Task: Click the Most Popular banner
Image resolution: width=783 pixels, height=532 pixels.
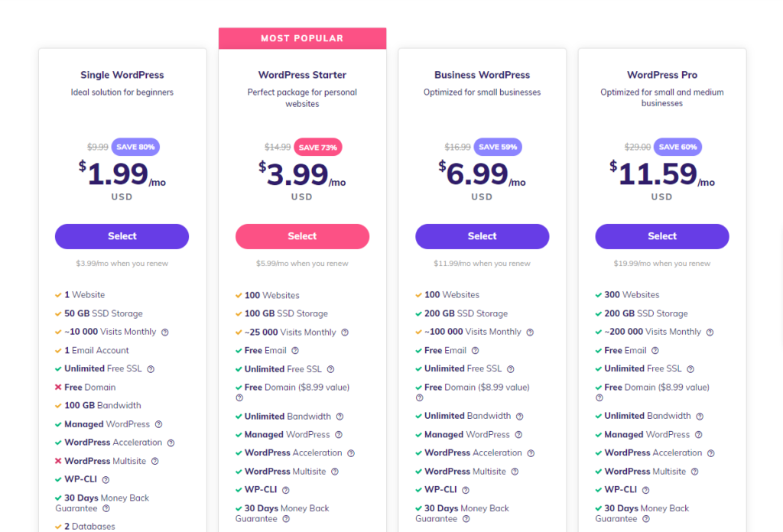Action: 302,38
